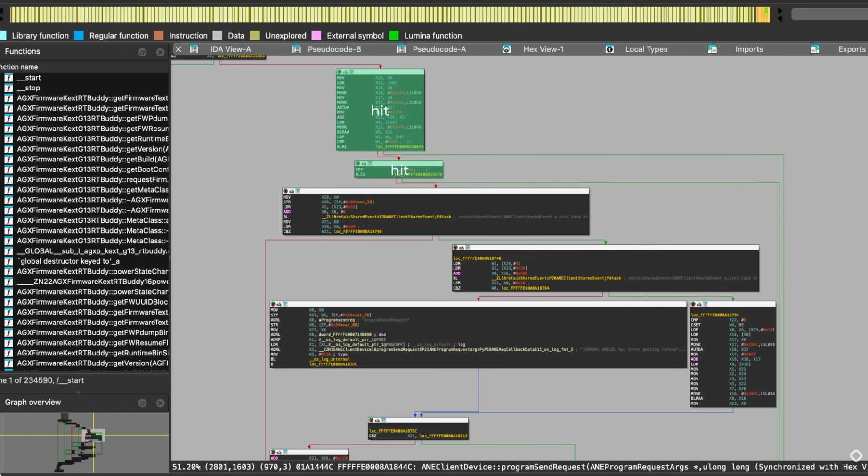Open the Hex View-1 tab

tap(543, 49)
